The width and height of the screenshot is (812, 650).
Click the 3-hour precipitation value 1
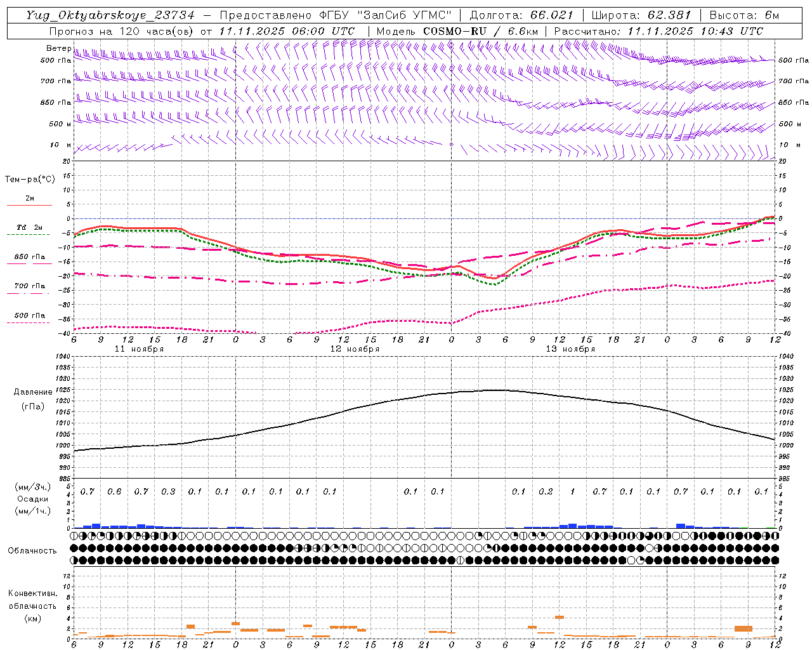coord(572,492)
